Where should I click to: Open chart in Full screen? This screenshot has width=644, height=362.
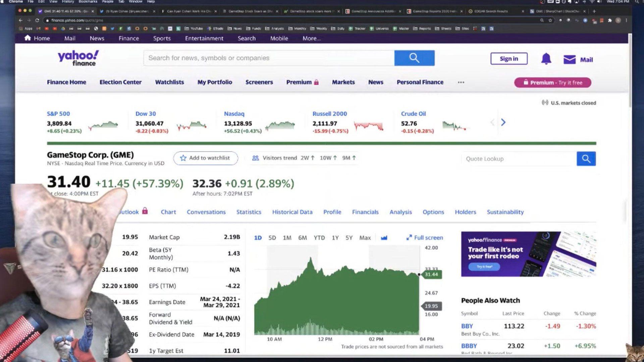click(425, 238)
